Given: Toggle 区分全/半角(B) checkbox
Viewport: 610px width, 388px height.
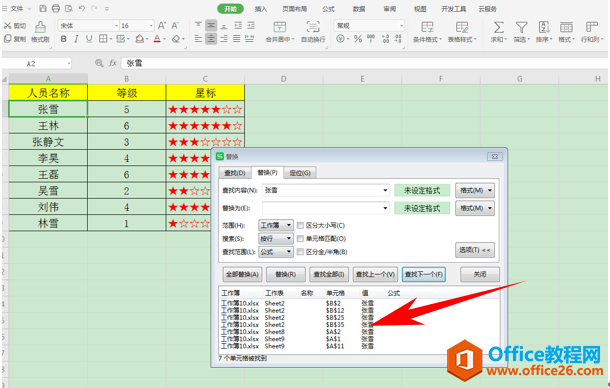Looking at the screenshot, I should pyautogui.click(x=300, y=252).
